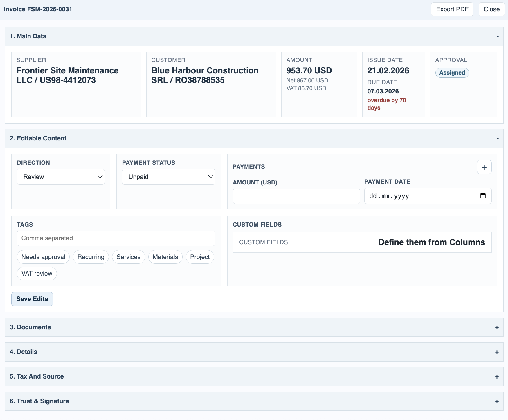Toggle the Needs approval tag
This screenshot has width=508, height=420.
(x=43, y=257)
